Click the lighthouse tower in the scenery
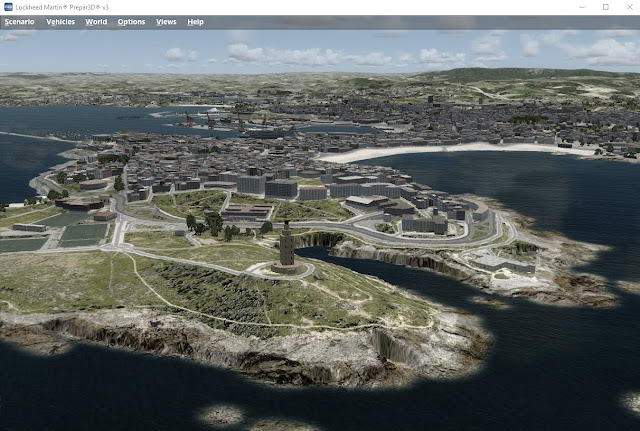Image resolution: width=640 pixels, height=431 pixels. click(x=287, y=246)
